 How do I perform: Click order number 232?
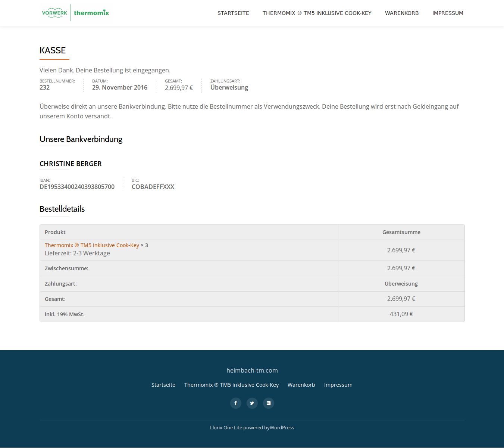pos(45,87)
